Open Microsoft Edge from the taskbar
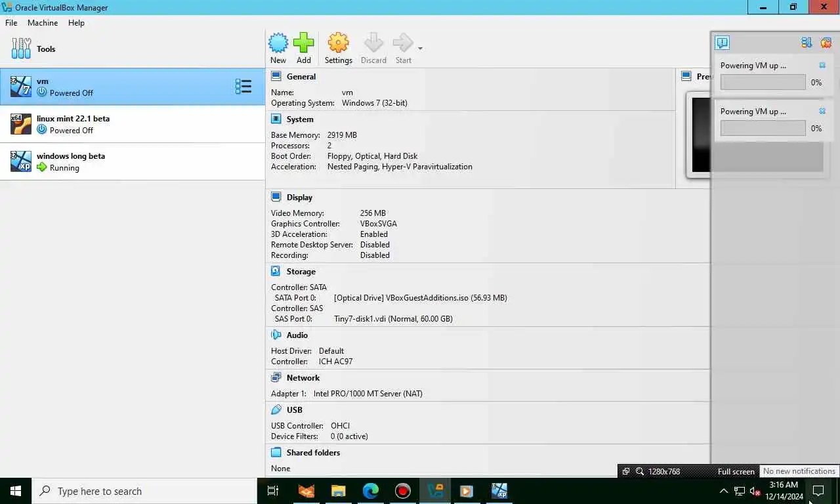The width and height of the screenshot is (840, 504). coord(371,491)
